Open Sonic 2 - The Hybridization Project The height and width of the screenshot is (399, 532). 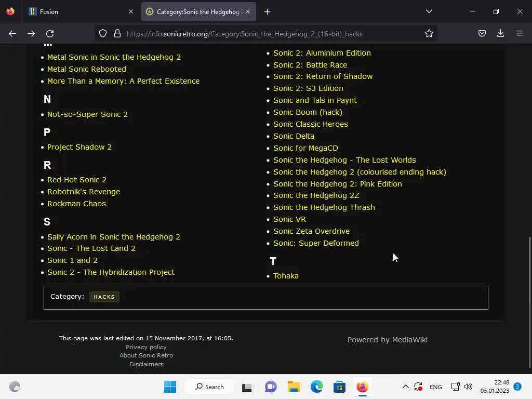pyautogui.click(x=111, y=272)
